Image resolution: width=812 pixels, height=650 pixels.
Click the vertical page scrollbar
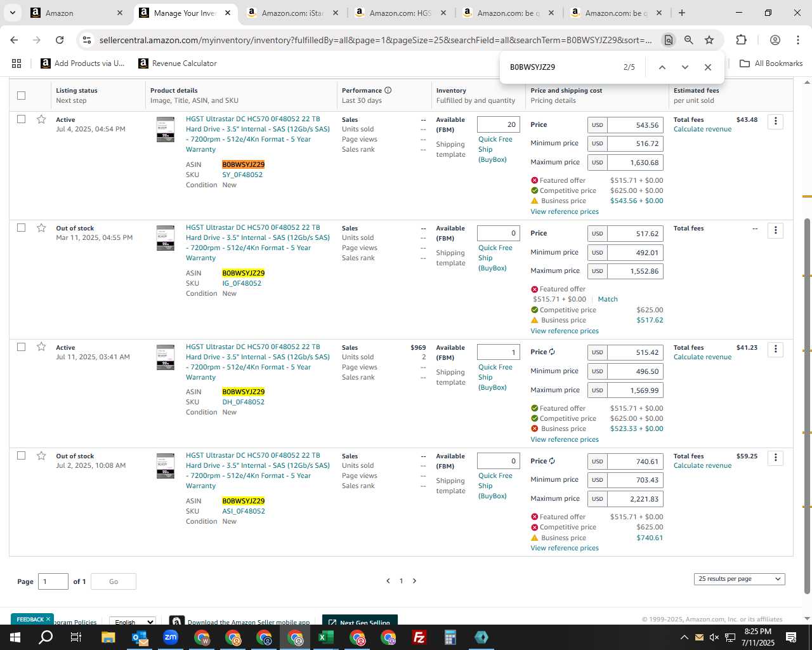point(807,406)
